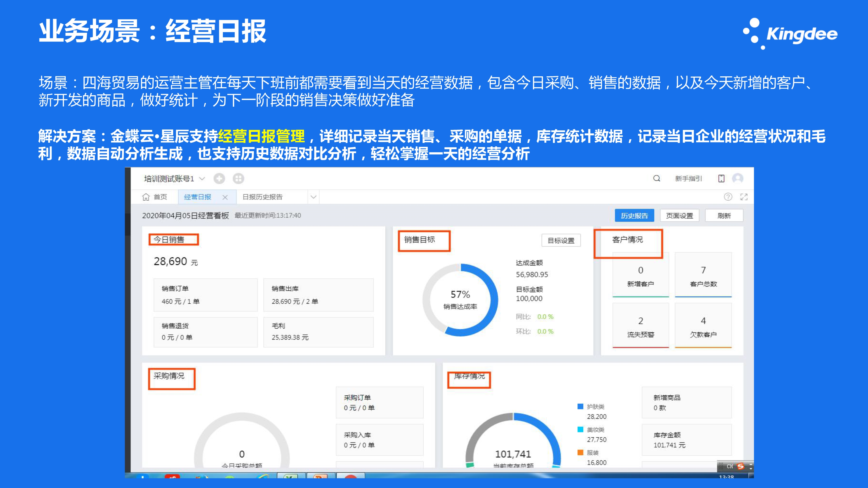The image size is (868, 488).
Task: Click the home icon in the 首页 tab
Action: point(146,197)
